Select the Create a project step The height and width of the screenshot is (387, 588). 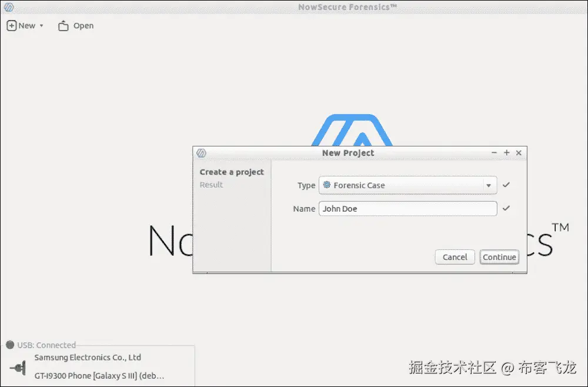click(x=232, y=172)
